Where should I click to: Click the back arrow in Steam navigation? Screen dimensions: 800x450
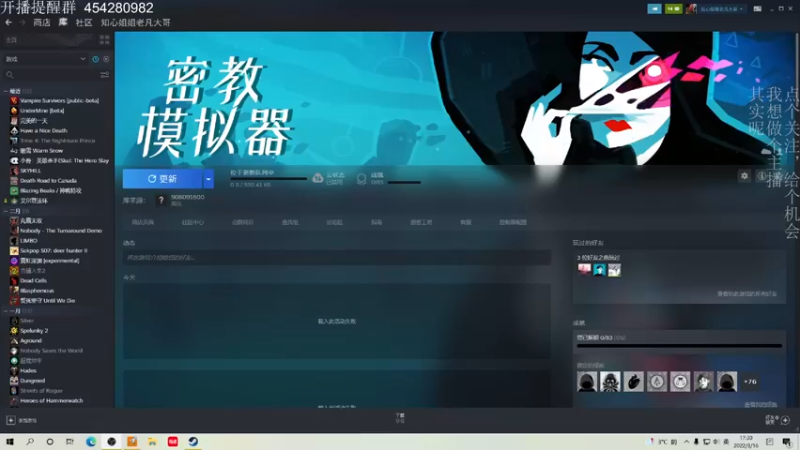click(8, 22)
